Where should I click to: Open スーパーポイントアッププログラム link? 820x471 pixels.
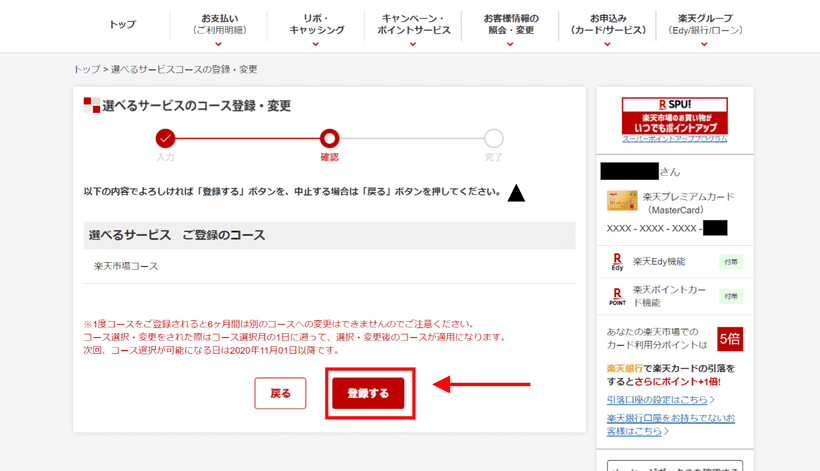click(675, 139)
